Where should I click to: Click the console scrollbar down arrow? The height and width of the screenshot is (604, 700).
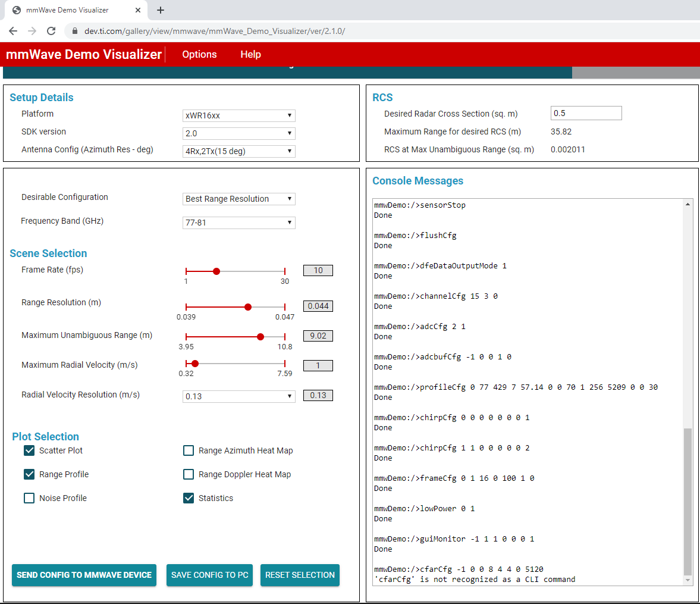[688, 580]
